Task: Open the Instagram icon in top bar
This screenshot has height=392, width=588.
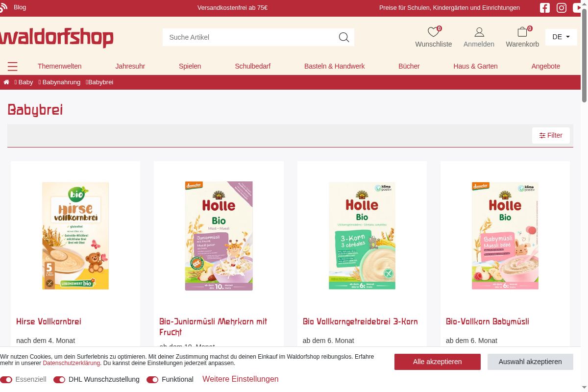Action: [x=562, y=8]
